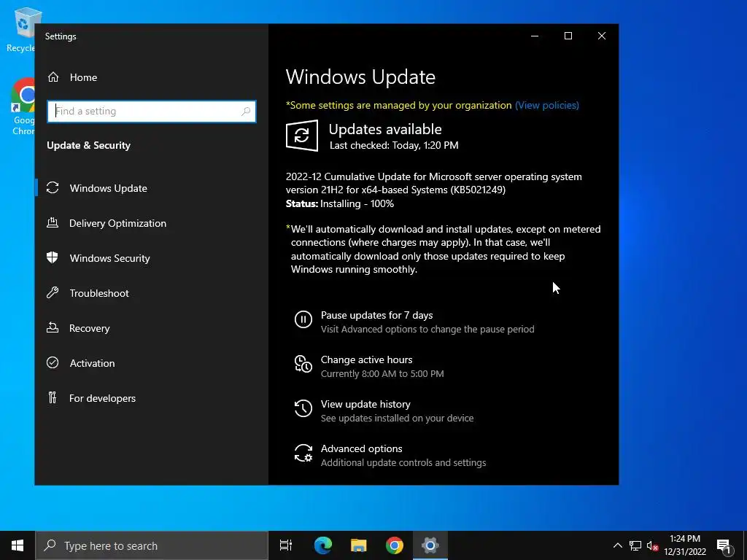Show hidden tray icons chevron
Viewport: 747px width, 560px height.
[617, 545]
